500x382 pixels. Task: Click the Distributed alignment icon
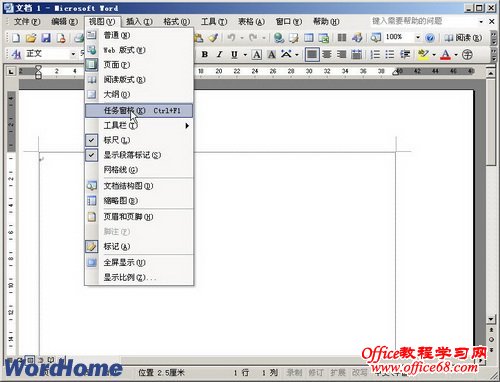[x=356, y=54]
